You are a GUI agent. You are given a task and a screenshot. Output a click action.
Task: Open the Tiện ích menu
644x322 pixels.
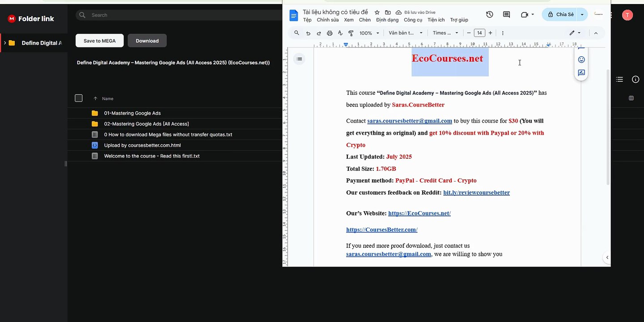coord(436,20)
